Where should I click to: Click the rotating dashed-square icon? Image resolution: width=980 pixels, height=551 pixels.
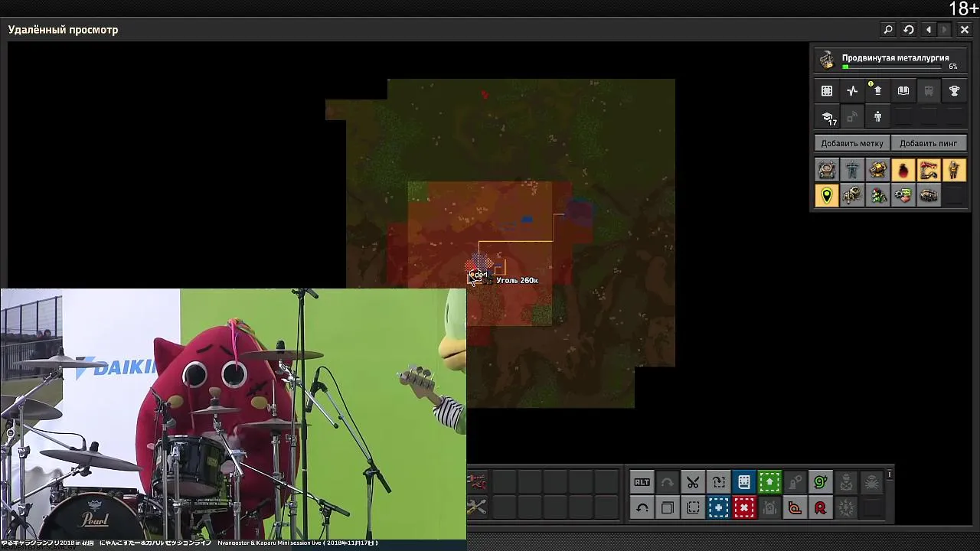tap(718, 482)
